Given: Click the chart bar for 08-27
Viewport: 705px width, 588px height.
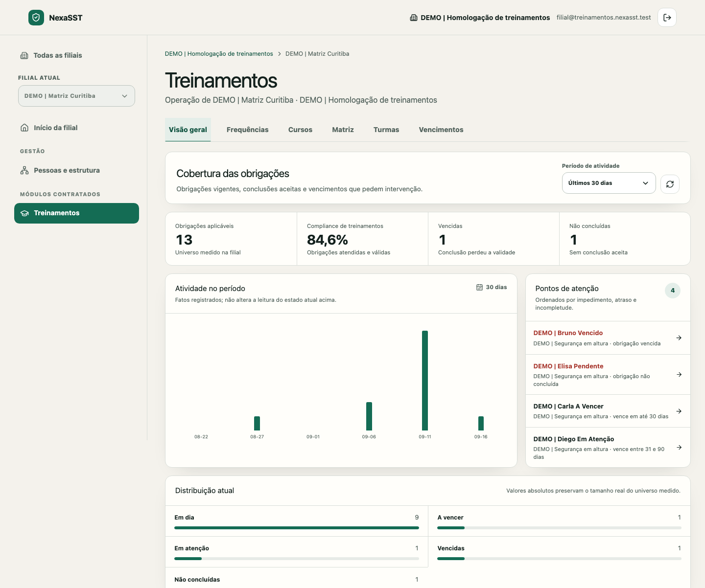Looking at the screenshot, I should [x=257, y=423].
